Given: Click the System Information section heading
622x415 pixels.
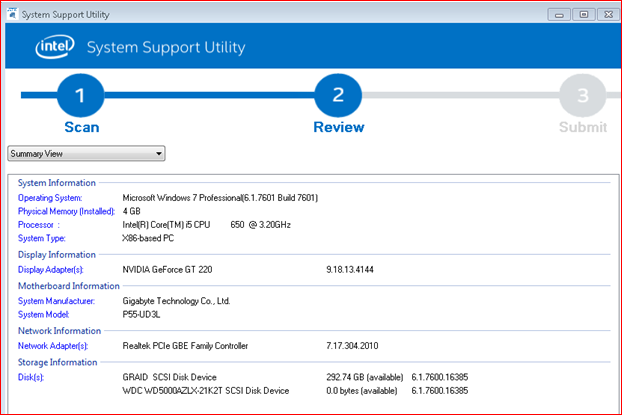Looking at the screenshot, I should click(57, 183).
